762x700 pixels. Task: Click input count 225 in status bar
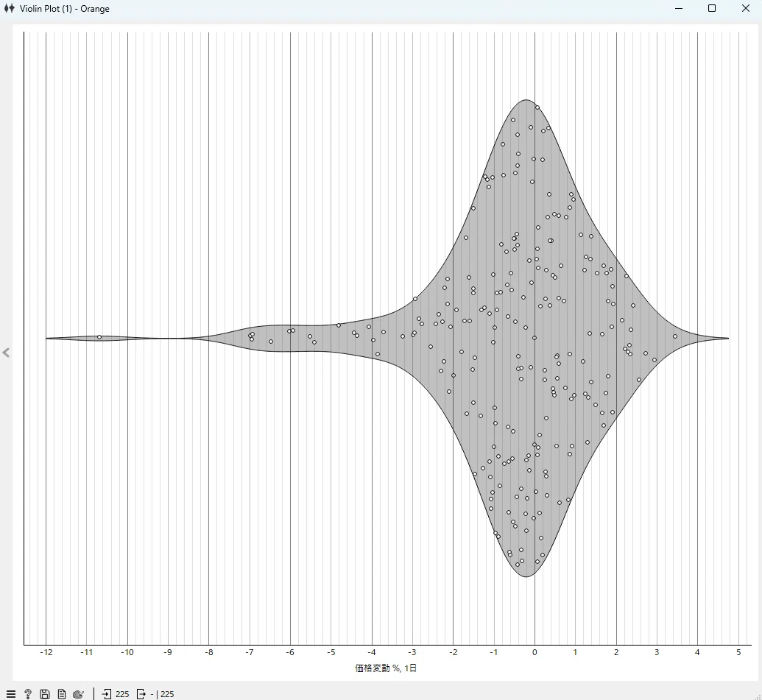coord(122,694)
